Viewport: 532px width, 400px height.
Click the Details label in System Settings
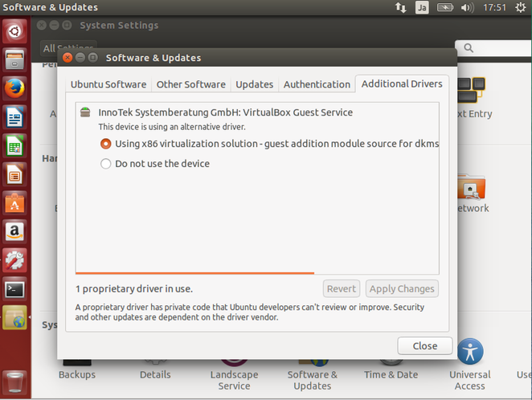tap(155, 374)
